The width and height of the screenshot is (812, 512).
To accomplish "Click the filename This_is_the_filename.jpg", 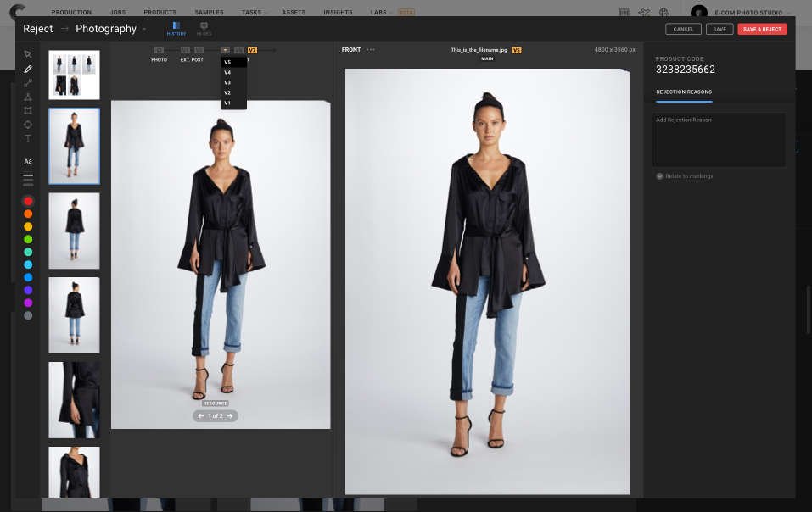I will 479,50.
